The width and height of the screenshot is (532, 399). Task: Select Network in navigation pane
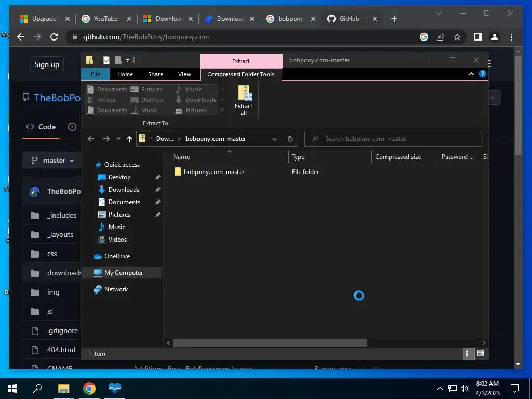click(116, 289)
